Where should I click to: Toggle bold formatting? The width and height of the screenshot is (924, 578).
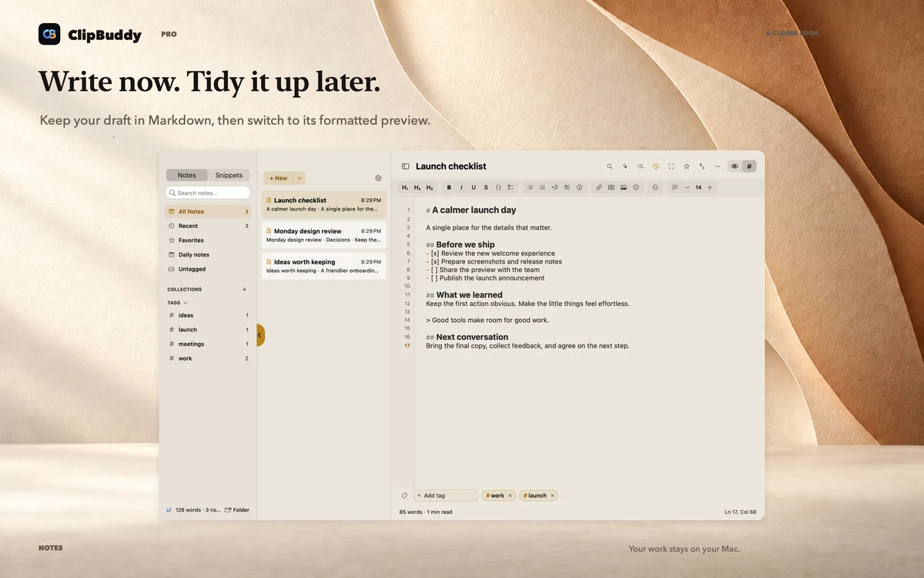[449, 187]
